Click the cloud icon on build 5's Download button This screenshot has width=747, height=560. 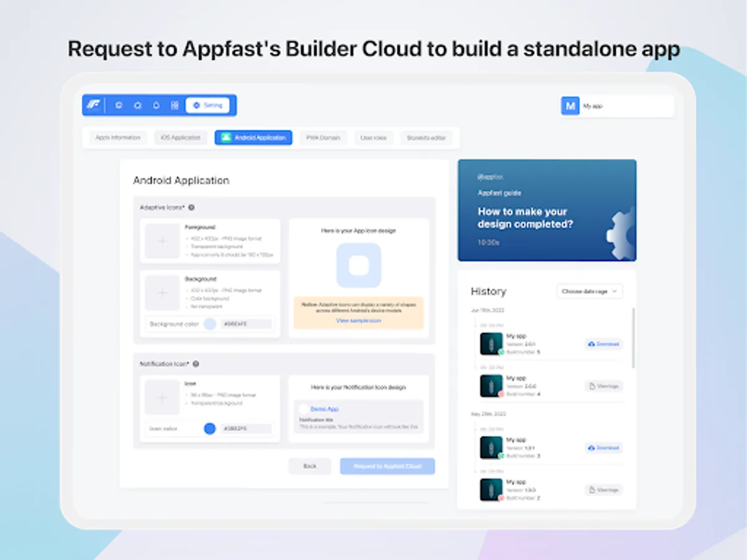pyautogui.click(x=591, y=344)
